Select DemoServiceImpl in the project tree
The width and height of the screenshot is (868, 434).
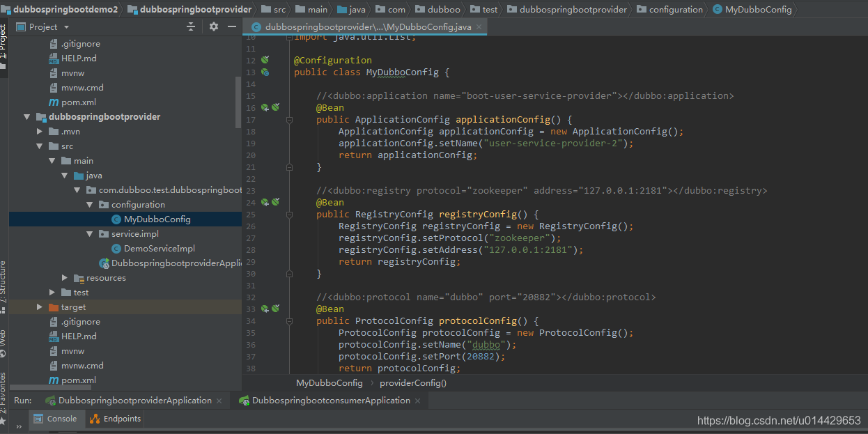pos(160,249)
